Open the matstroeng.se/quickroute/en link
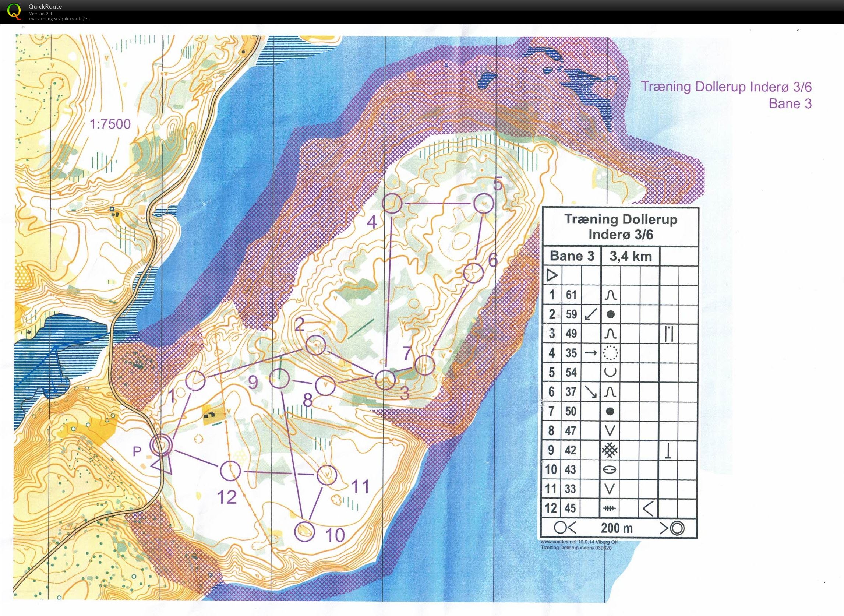Viewport: 844px width, 616px height. (59, 19)
